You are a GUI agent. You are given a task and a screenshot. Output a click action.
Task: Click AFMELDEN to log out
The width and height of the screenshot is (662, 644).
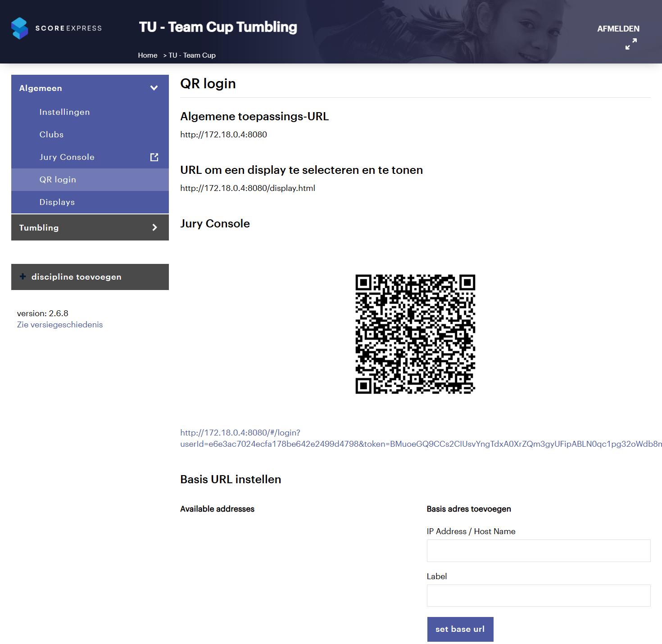(x=618, y=29)
